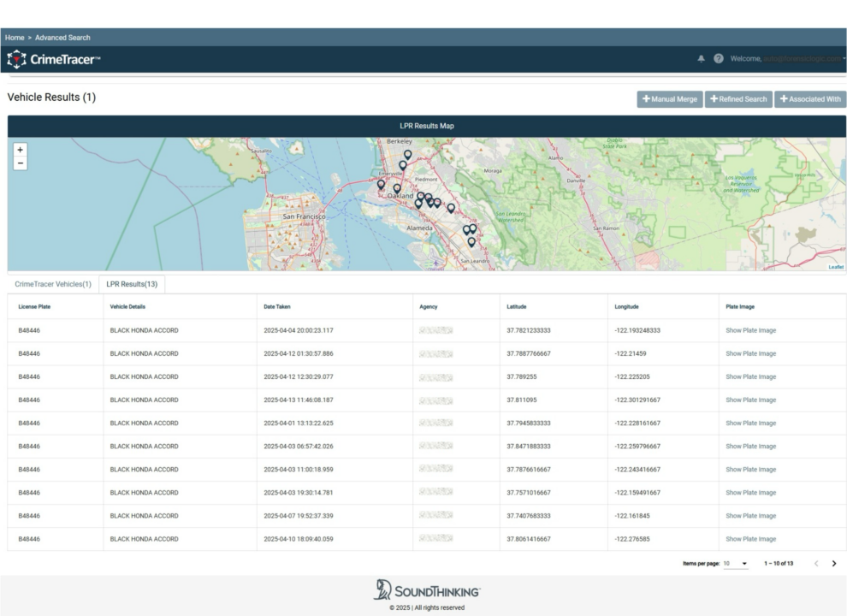Click the Associated With button
The width and height of the screenshot is (847, 616).
pos(810,99)
